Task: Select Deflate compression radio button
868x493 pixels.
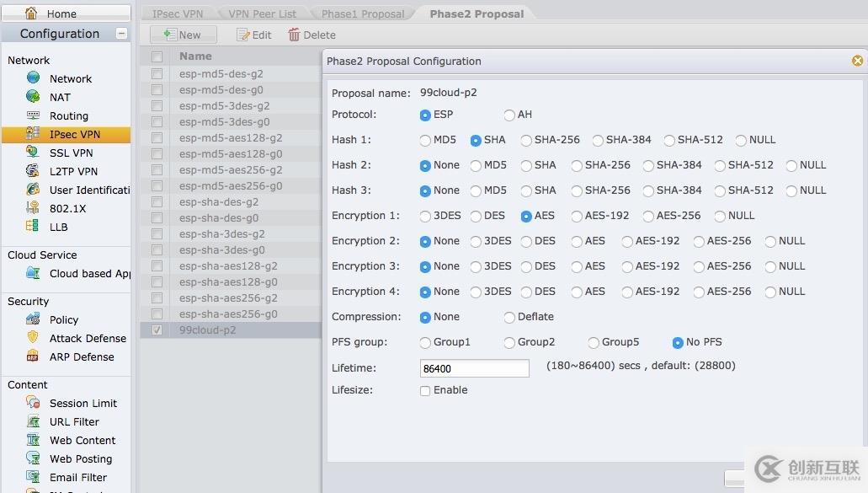Action: (509, 318)
